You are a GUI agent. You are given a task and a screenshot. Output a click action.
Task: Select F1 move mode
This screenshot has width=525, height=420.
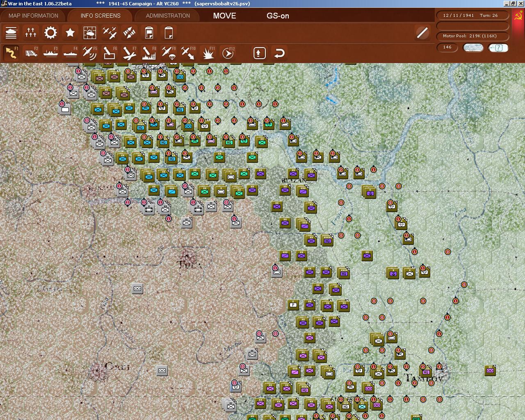tap(11, 53)
